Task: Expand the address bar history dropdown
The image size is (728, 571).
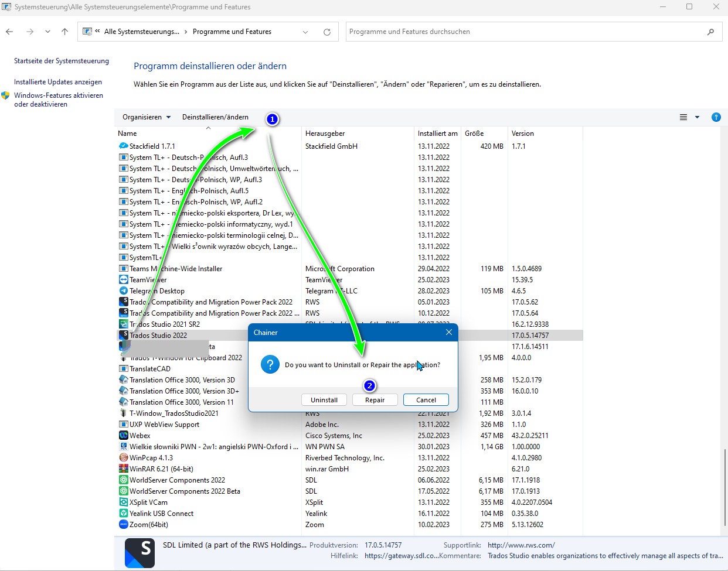Action: pyautogui.click(x=305, y=32)
